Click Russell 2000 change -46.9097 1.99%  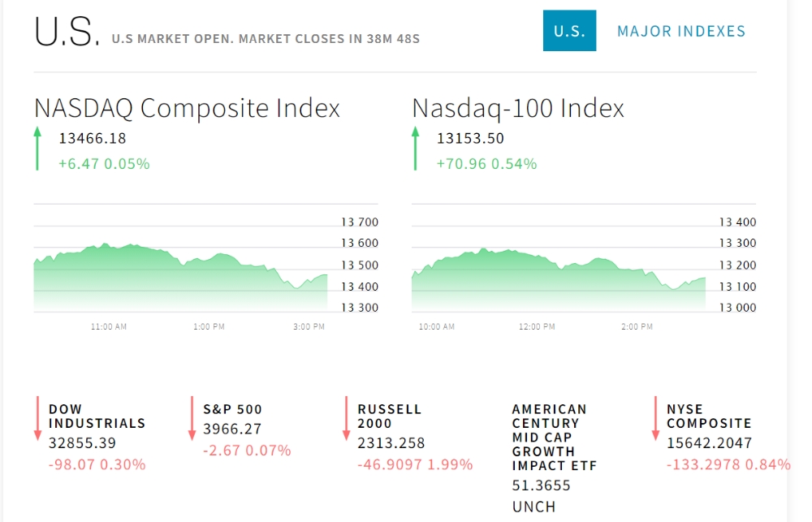(415, 464)
